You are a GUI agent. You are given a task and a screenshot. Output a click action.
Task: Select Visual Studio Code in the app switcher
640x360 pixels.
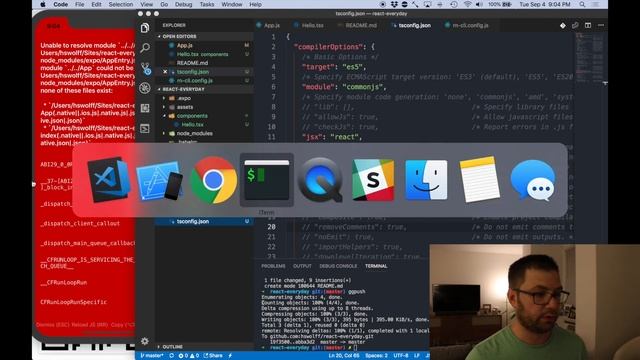(108, 180)
